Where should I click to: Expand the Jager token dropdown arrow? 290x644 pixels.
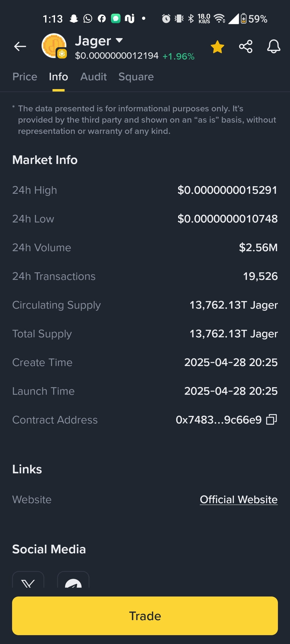pyautogui.click(x=119, y=41)
